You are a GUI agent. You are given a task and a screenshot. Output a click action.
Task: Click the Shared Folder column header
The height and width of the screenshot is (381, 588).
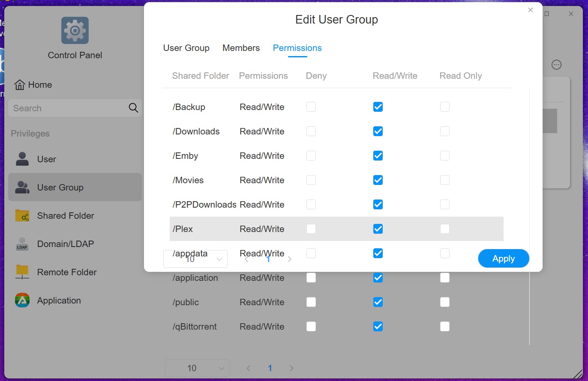click(x=201, y=76)
